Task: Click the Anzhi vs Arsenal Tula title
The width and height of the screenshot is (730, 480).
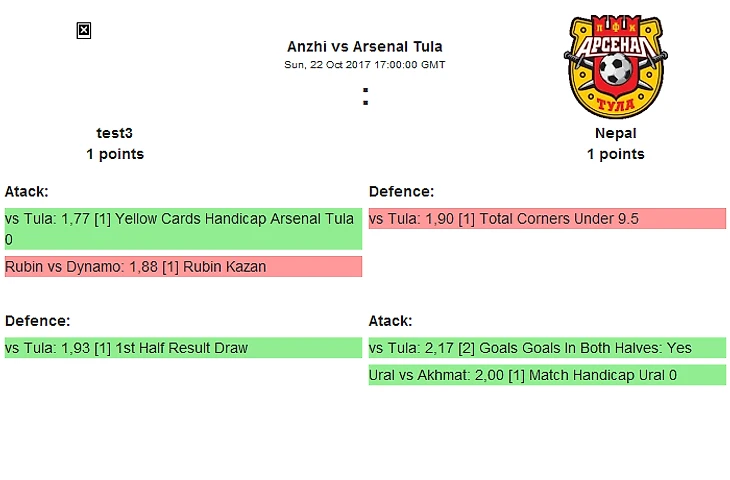Action: click(364, 47)
